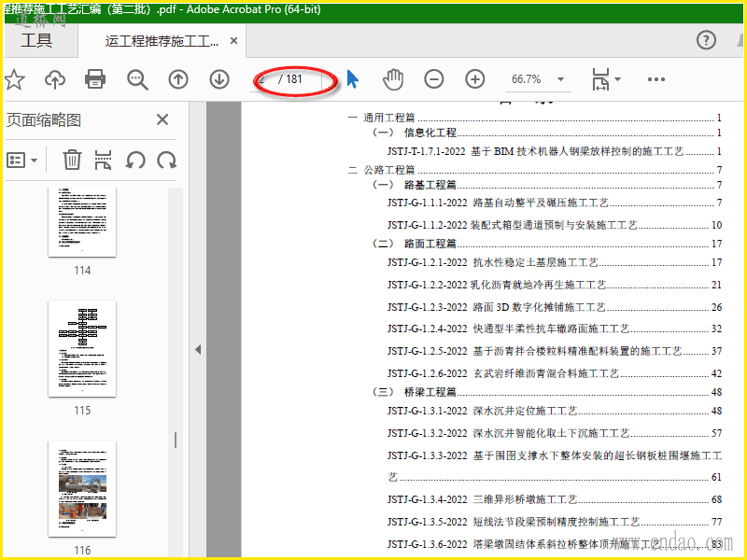The image size is (747, 560).
Task: Click TOC line JSTJ-G-1.3.5-2022 短线法节段梁
Action: 555,522
